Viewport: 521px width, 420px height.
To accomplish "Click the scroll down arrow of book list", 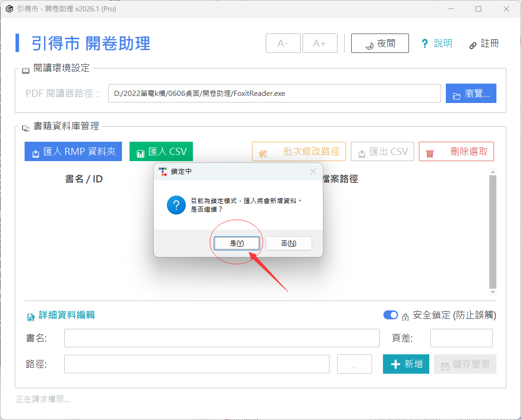I will [493, 292].
